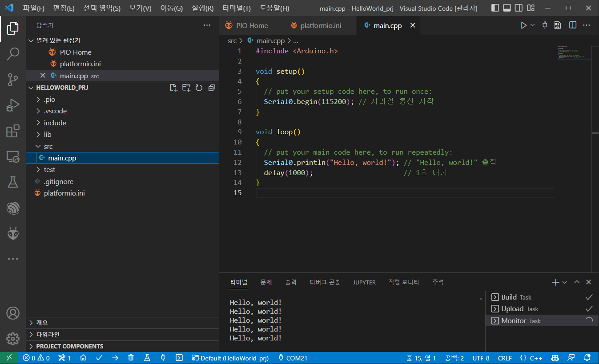Open the run button dropdown arrow
The height and width of the screenshot is (364, 599).
[x=533, y=25]
